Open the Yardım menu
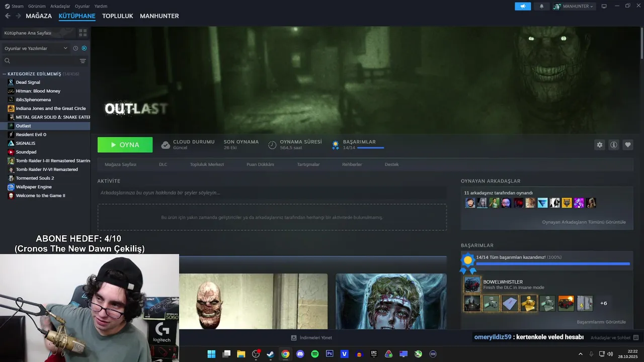This screenshot has height=362, width=644. click(101, 6)
